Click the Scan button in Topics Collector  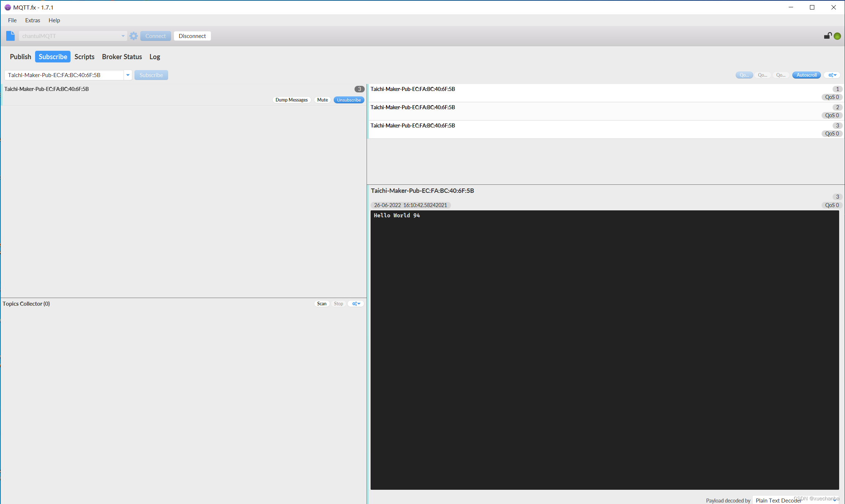(x=322, y=303)
